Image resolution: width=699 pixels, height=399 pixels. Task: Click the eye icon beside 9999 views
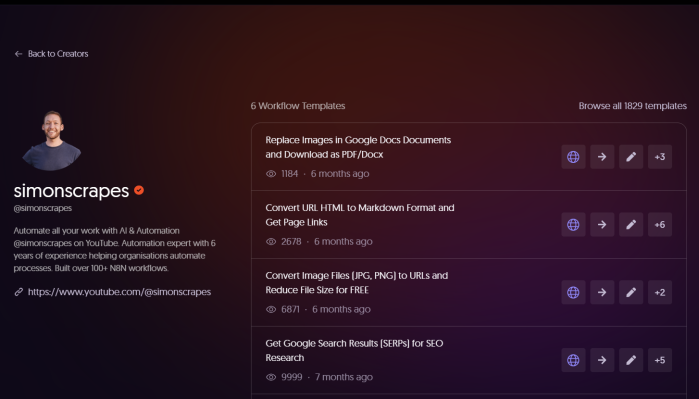coord(271,377)
